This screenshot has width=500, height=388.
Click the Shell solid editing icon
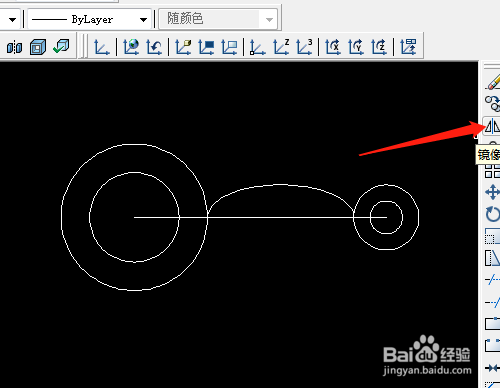(38, 47)
